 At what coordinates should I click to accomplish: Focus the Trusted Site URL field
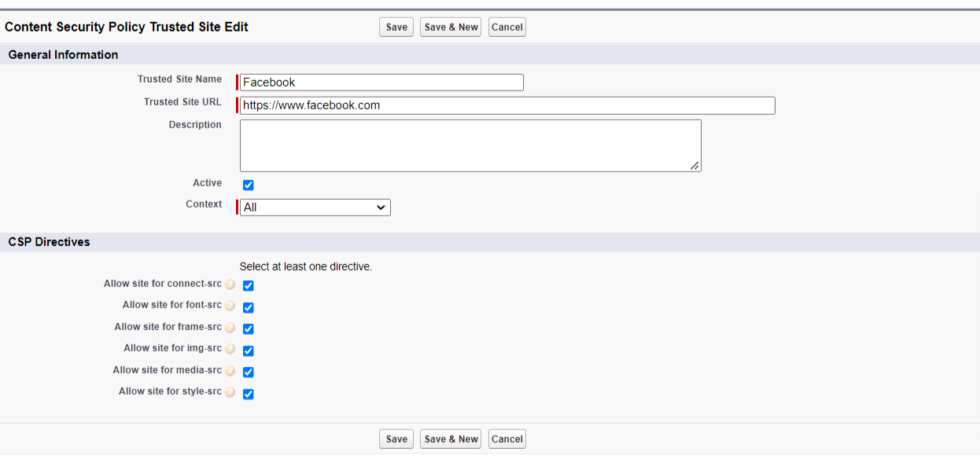click(507, 105)
